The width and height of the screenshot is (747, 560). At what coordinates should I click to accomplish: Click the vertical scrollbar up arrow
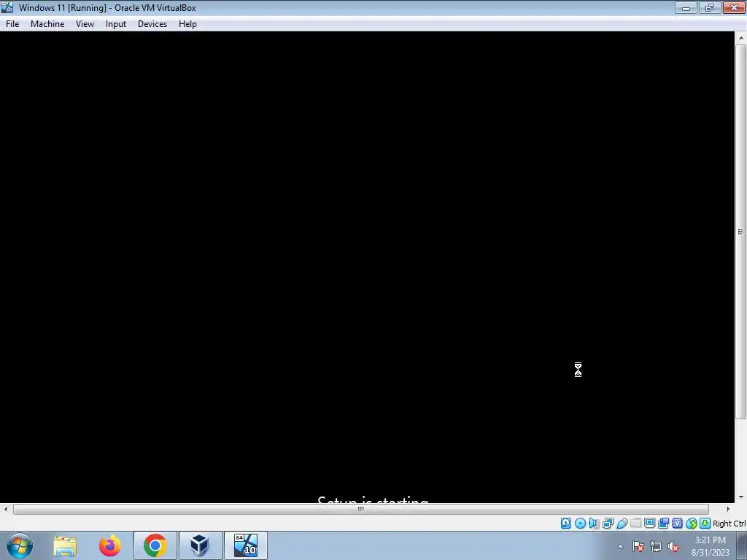click(740, 38)
